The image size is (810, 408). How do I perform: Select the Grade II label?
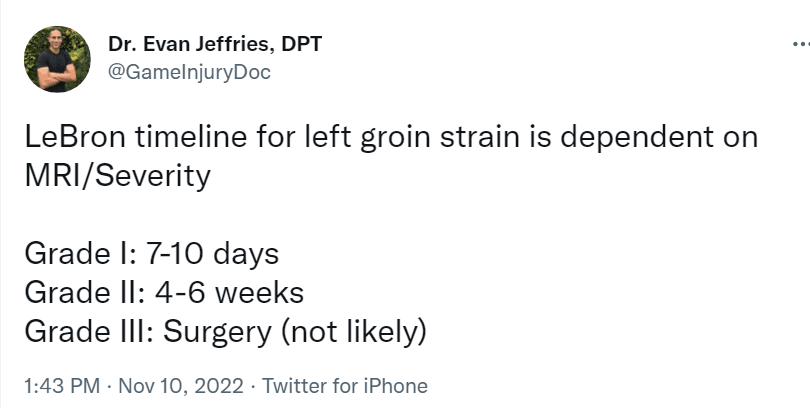(85, 292)
